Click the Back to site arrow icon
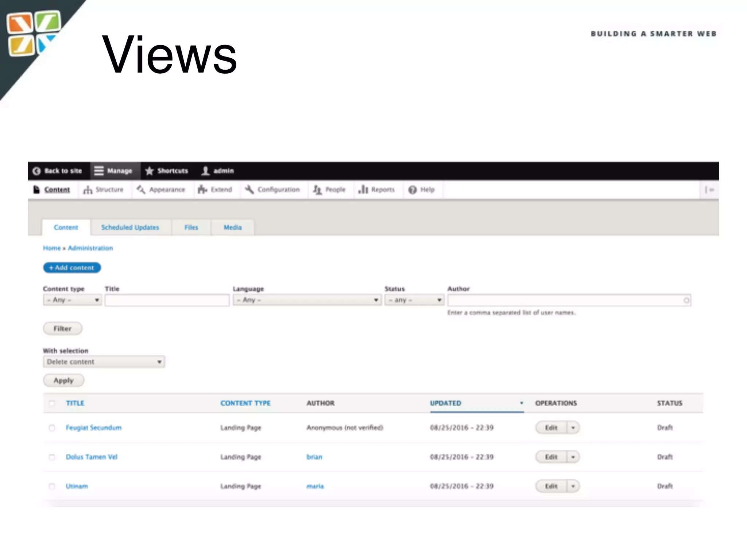 coord(36,171)
